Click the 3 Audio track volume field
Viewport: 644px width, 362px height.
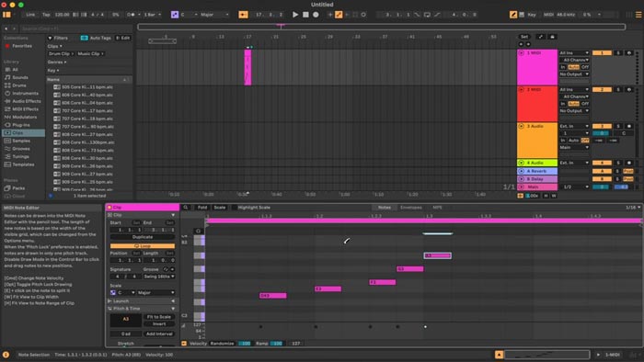point(602,133)
